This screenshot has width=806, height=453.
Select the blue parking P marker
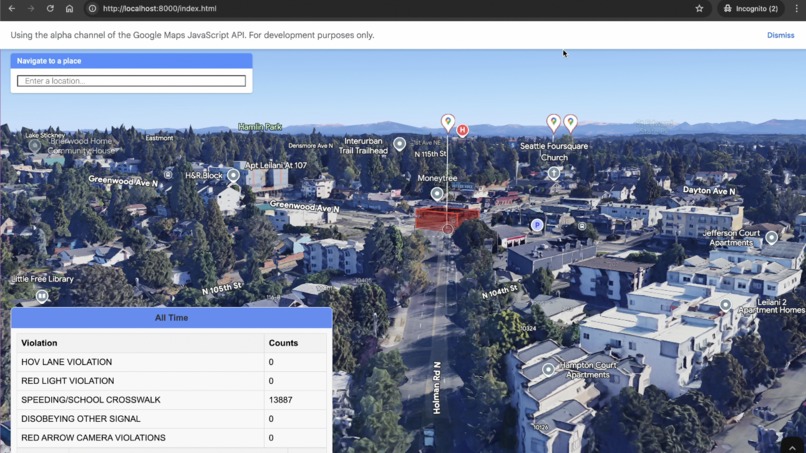point(537,225)
